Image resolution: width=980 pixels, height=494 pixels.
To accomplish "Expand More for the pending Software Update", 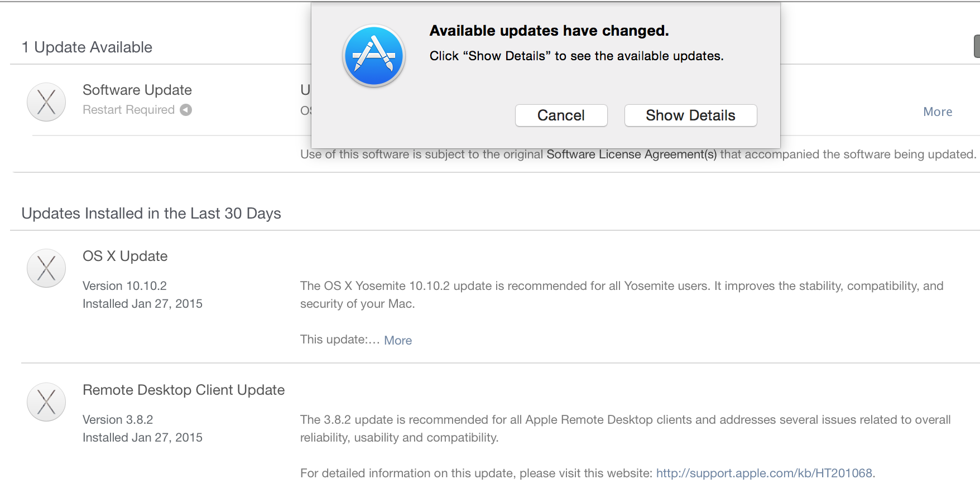I will (938, 112).
